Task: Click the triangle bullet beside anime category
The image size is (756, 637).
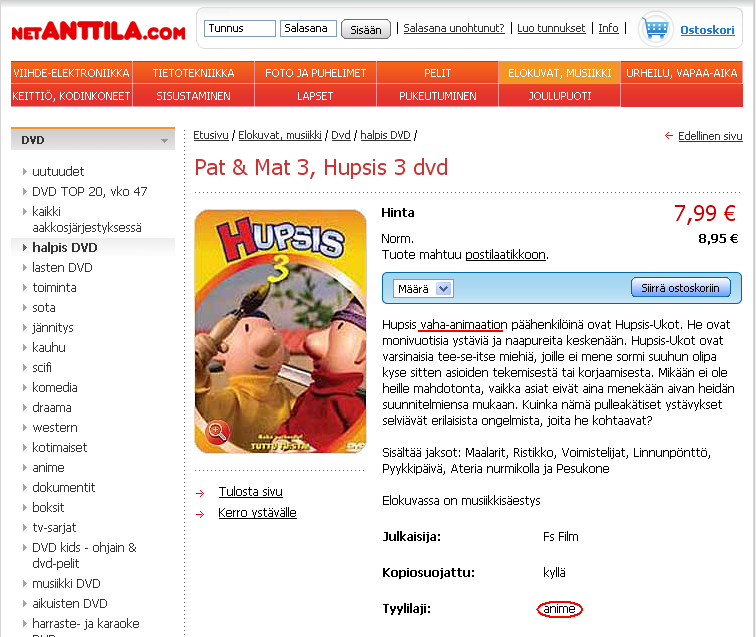Action: click(x=24, y=467)
